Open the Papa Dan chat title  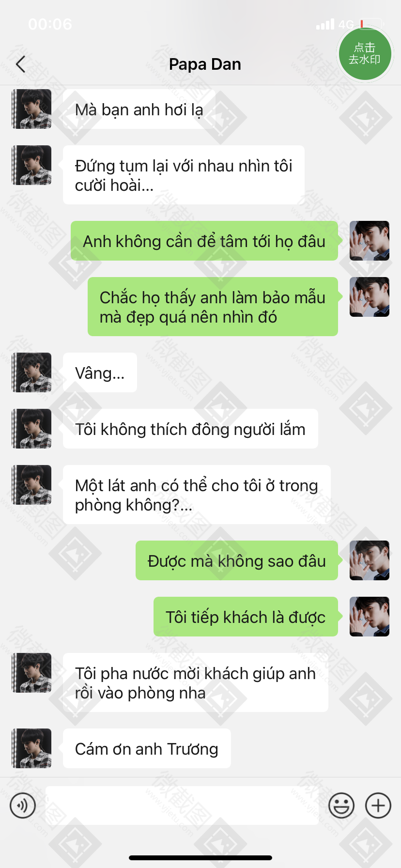(205, 64)
